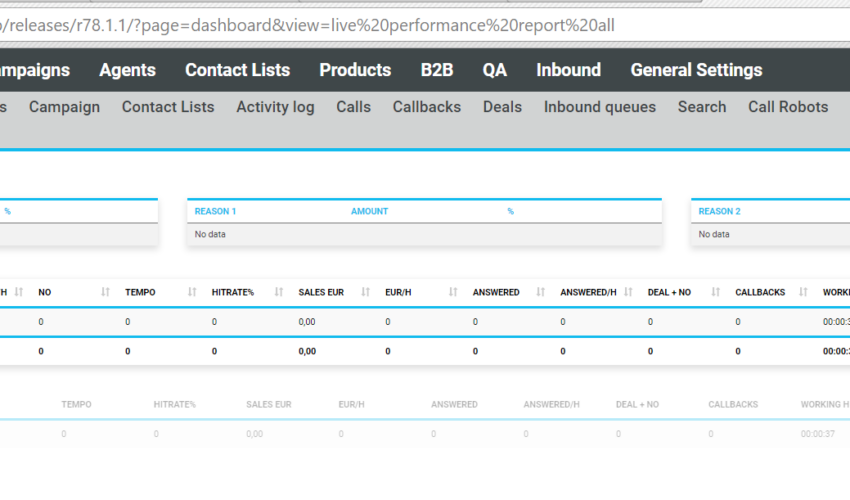Open the Callbacks sub-navigation tab
The width and height of the screenshot is (850, 500).
point(426,107)
